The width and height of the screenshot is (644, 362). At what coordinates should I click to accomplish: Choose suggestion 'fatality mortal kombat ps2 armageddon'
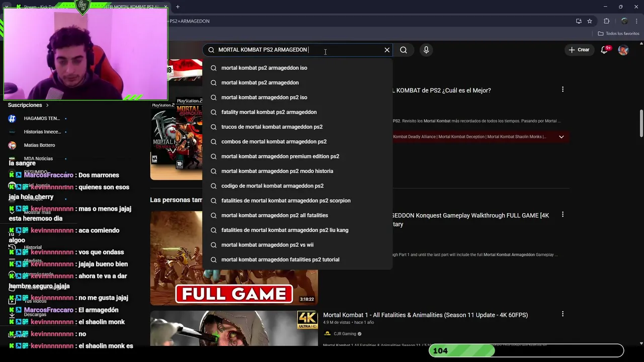297,112
